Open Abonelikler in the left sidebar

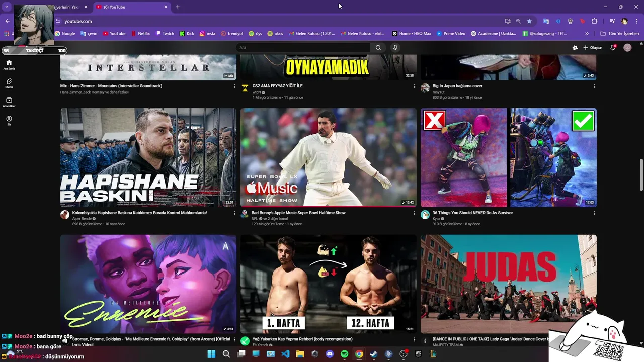click(x=9, y=102)
